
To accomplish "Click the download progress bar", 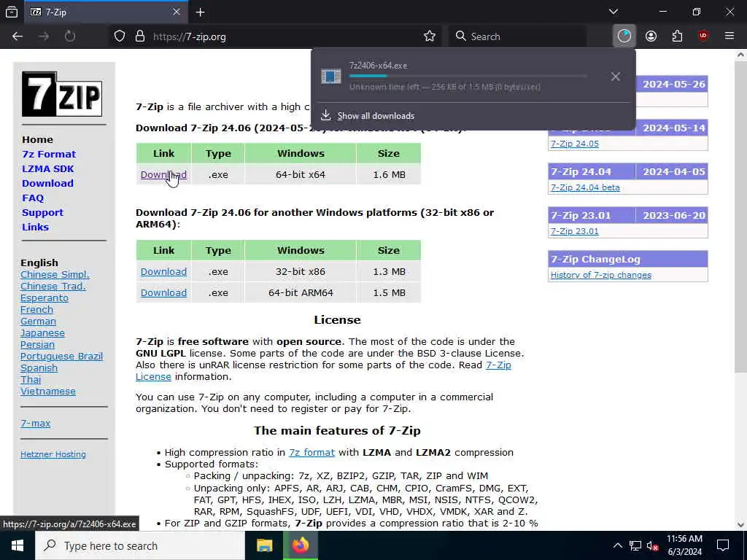I will click(x=468, y=76).
